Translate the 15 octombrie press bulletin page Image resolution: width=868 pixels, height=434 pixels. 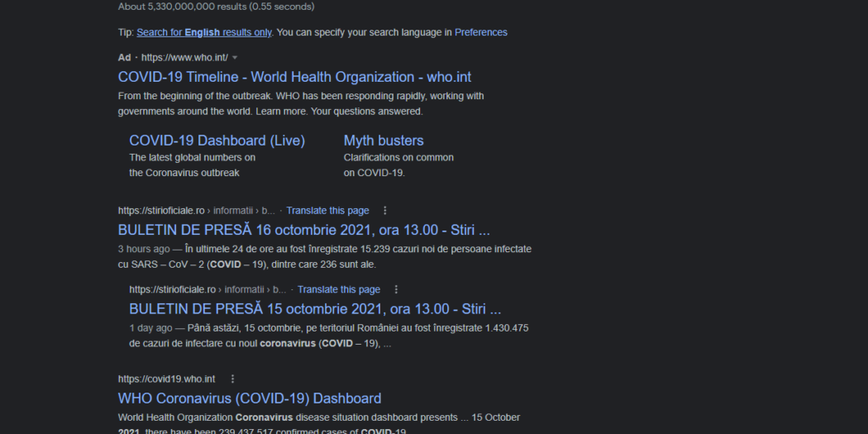[x=339, y=290]
